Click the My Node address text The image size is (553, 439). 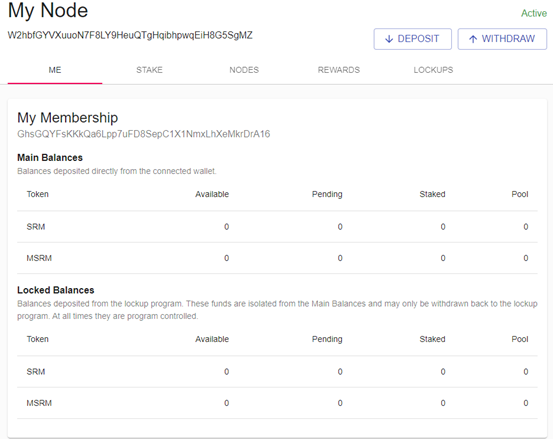(x=130, y=36)
